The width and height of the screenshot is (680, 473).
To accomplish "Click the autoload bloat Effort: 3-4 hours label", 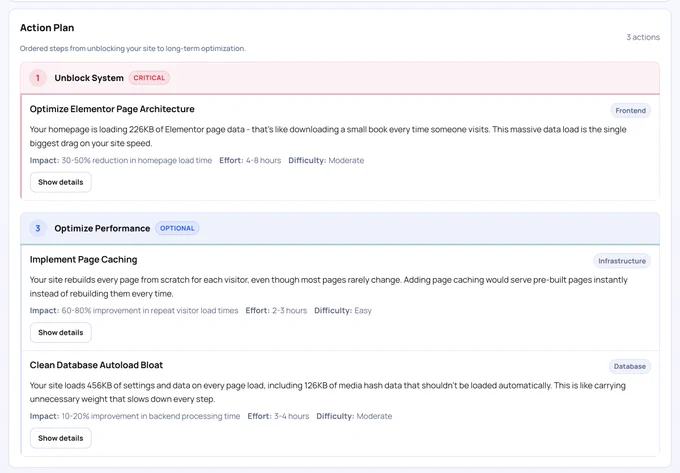I will click(278, 416).
